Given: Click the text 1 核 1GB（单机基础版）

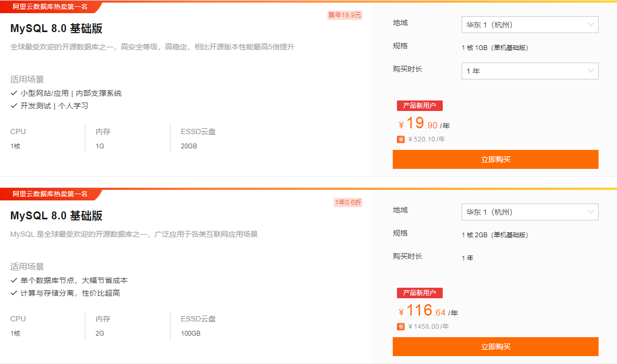Looking at the screenshot, I should 495,48.
